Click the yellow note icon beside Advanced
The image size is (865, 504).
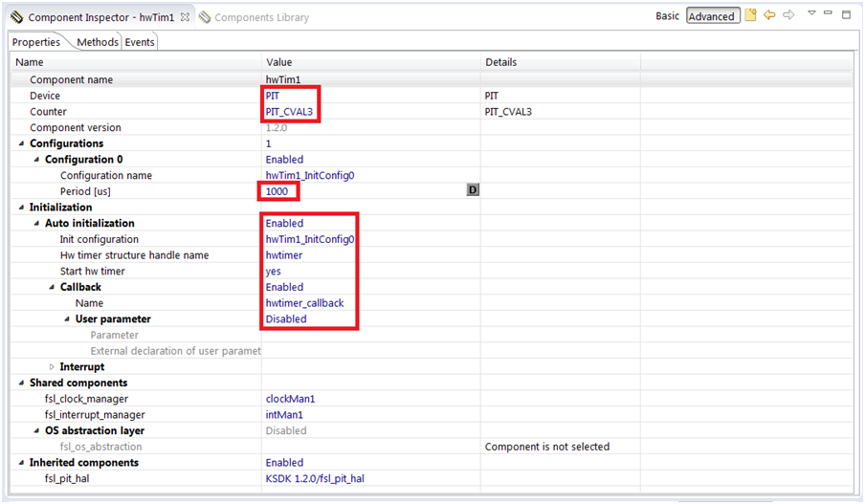coord(750,15)
